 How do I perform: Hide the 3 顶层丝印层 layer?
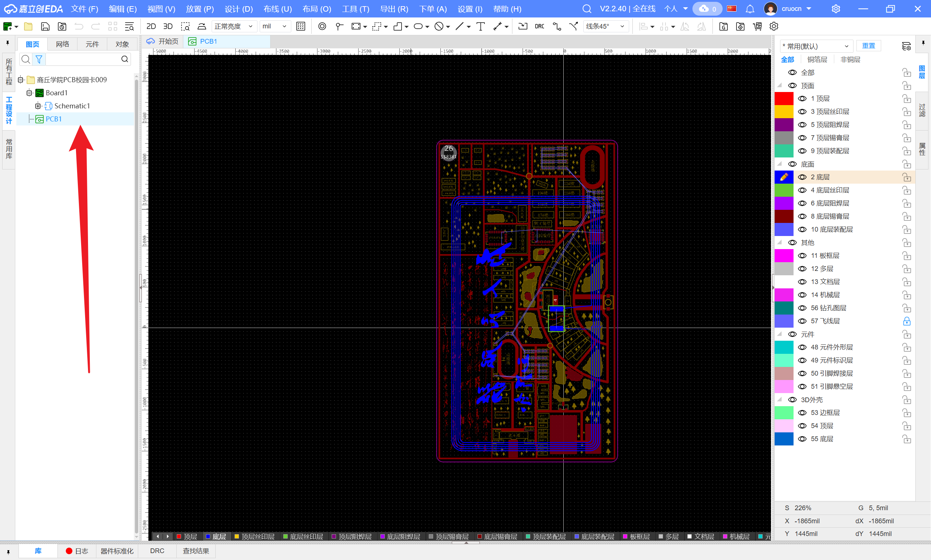pyautogui.click(x=802, y=112)
